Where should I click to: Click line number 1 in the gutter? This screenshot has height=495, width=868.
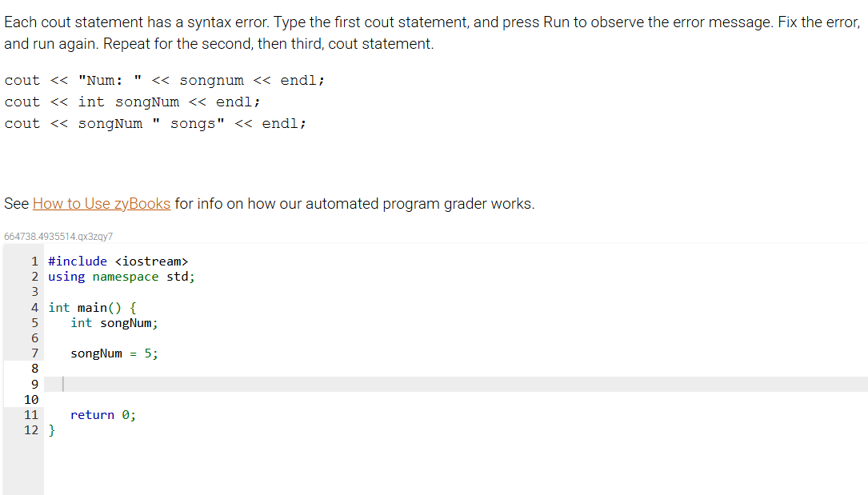click(x=34, y=261)
